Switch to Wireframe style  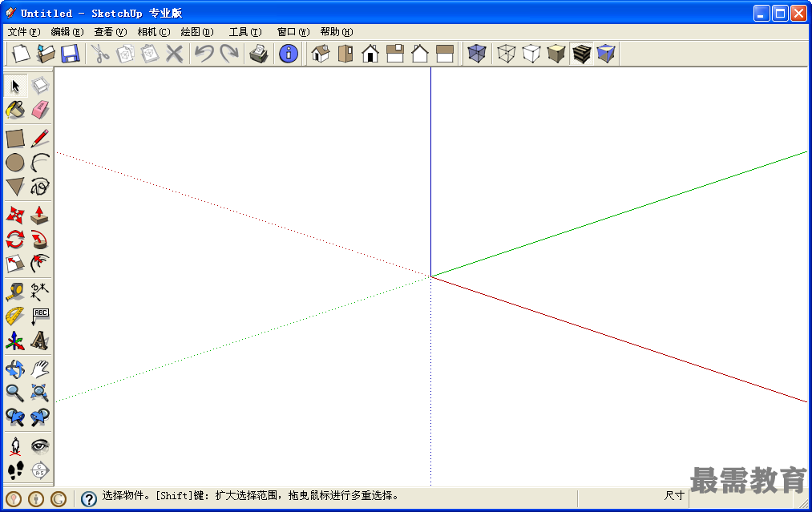click(x=506, y=54)
